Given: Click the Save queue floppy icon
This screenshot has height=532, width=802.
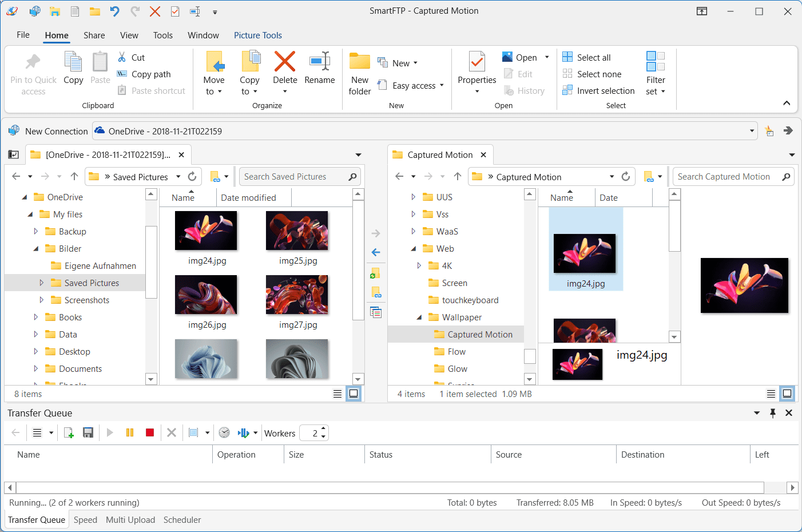Looking at the screenshot, I should pos(88,433).
